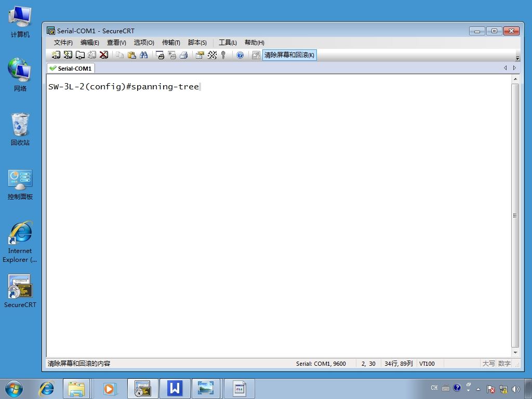Click the spanning-tree command line text
532x399 pixels.
point(124,87)
